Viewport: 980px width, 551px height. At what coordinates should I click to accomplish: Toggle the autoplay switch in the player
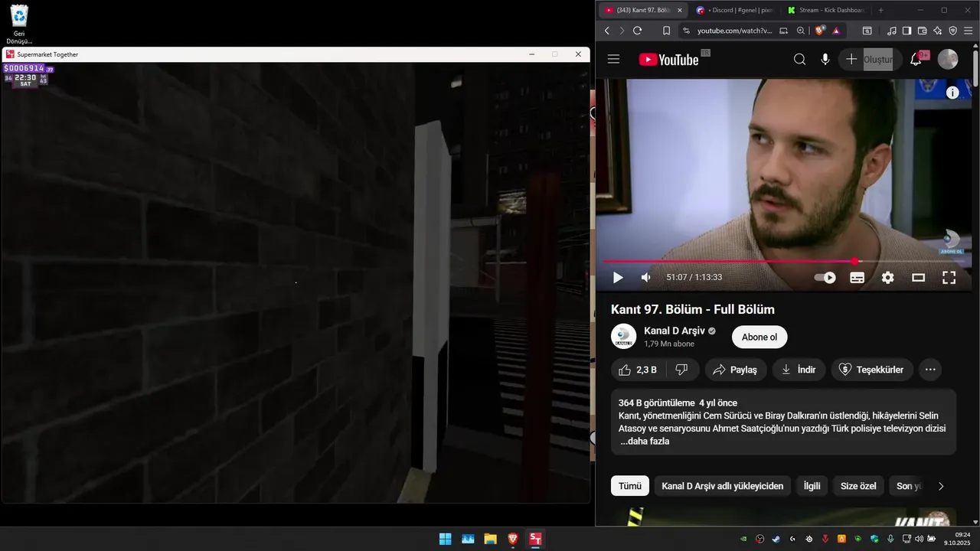[825, 278]
